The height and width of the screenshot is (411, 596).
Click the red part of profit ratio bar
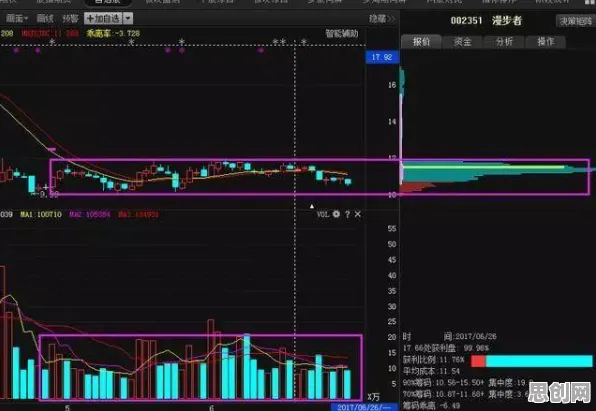tap(478, 361)
